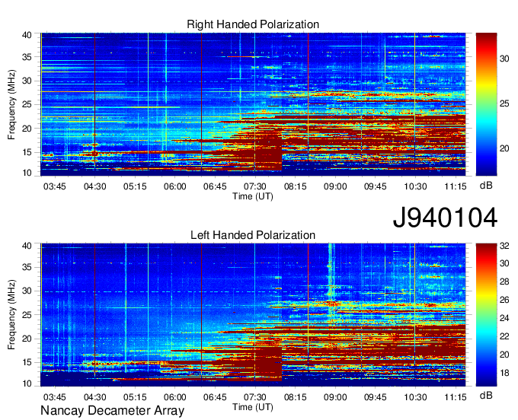
Task: Click the 18 value on bottom color bar
Action: pos(504,373)
